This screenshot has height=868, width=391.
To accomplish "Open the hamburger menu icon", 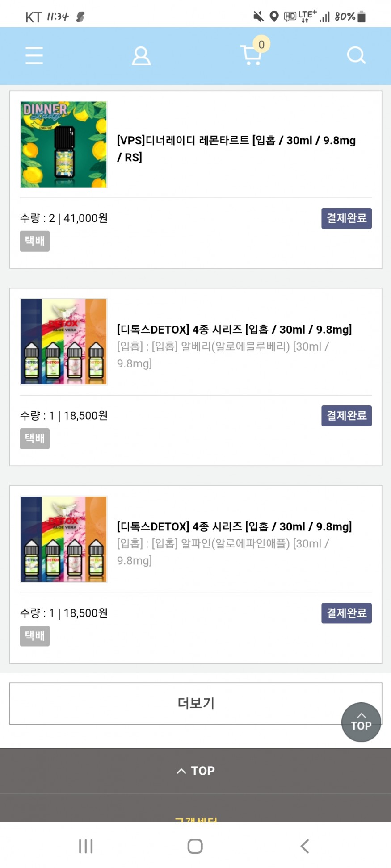I will [34, 56].
